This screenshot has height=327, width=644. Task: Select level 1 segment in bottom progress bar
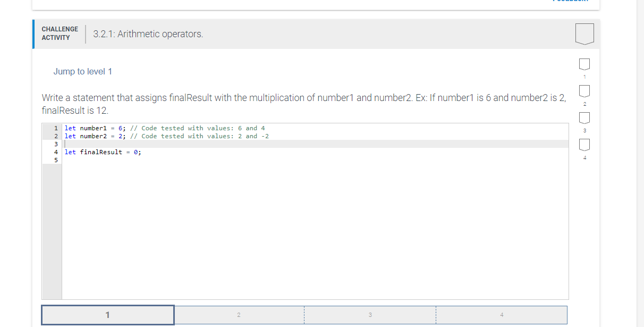click(x=108, y=314)
